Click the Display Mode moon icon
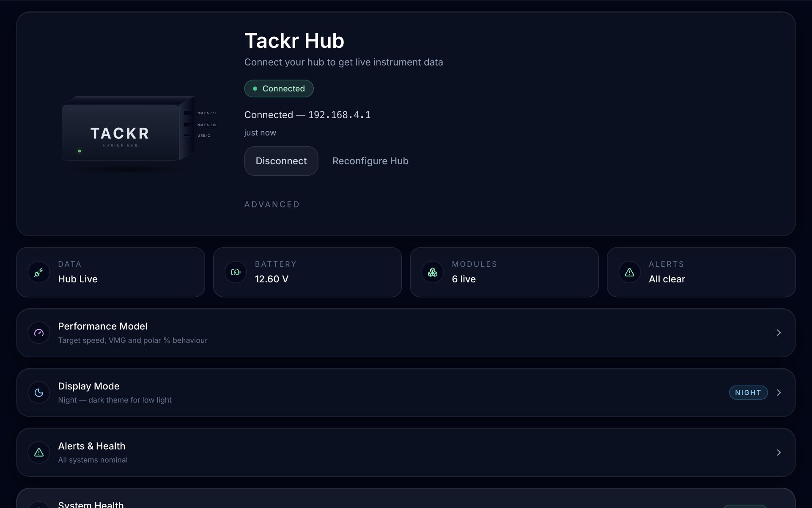Screen dimensions: 812x508 pyautogui.click(x=38, y=392)
